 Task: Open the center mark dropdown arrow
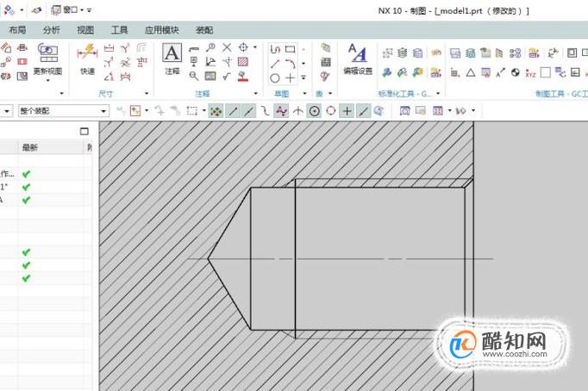255,47
